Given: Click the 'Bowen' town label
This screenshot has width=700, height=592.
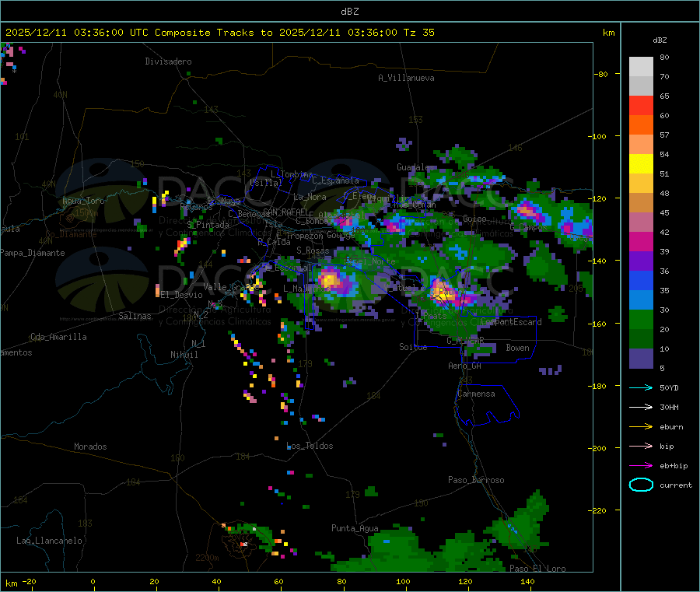Looking at the screenshot, I should click(x=517, y=348).
